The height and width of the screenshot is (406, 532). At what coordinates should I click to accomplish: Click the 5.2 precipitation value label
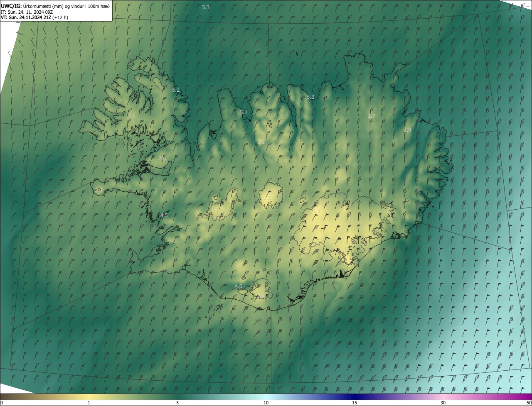tap(176, 90)
